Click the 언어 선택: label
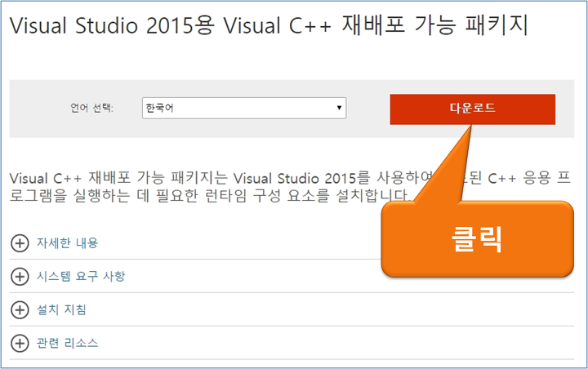The width and height of the screenshot is (588, 369). [91, 108]
